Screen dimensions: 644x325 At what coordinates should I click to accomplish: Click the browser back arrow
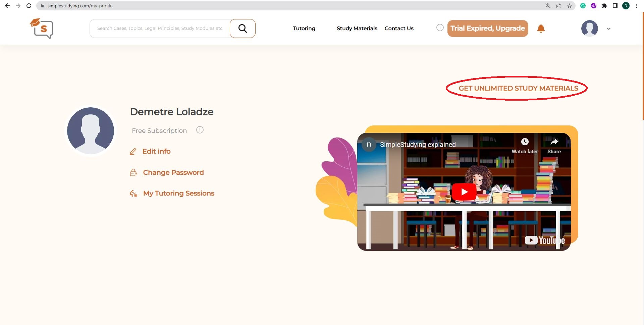(x=7, y=6)
